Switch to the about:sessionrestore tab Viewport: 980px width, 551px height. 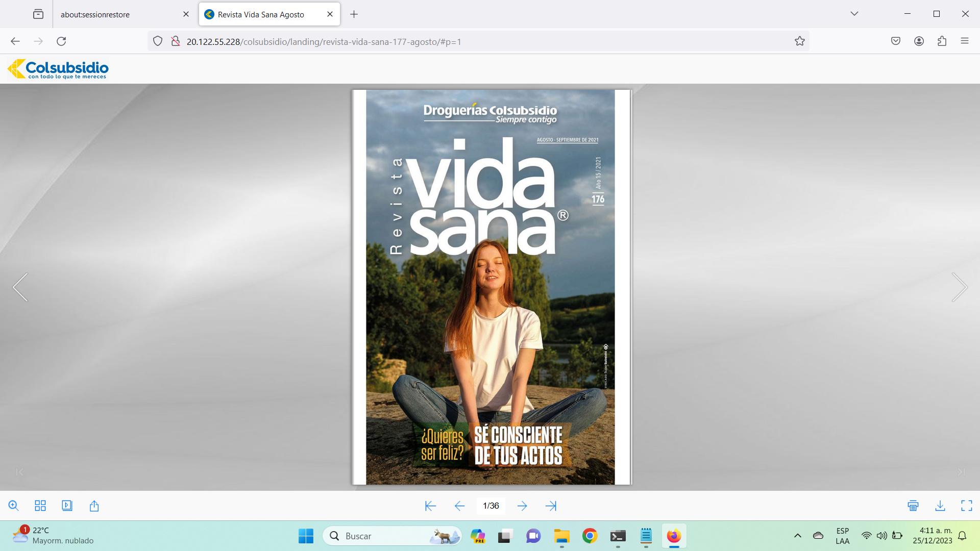(95, 14)
